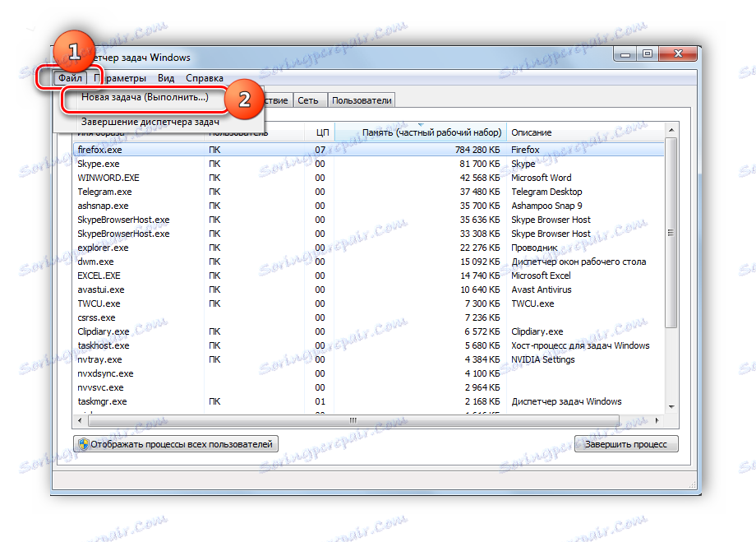Click 784 280 КБ memory value
Viewport: 756px width, 542px height.
477,150
